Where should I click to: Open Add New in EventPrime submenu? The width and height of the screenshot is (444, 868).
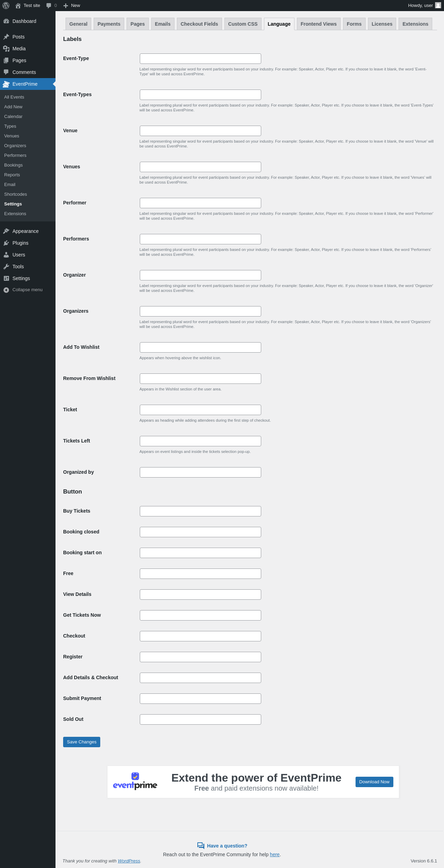[13, 107]
